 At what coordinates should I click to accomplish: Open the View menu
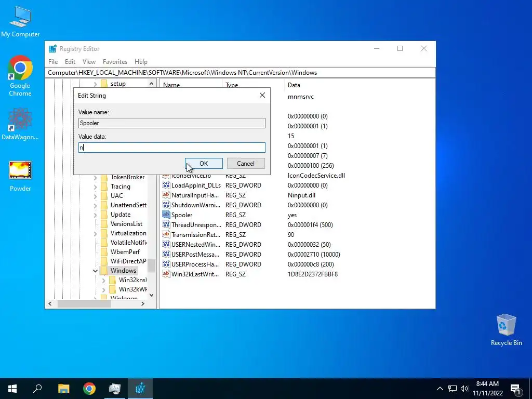pyautogui.click(x=89, y=62)
